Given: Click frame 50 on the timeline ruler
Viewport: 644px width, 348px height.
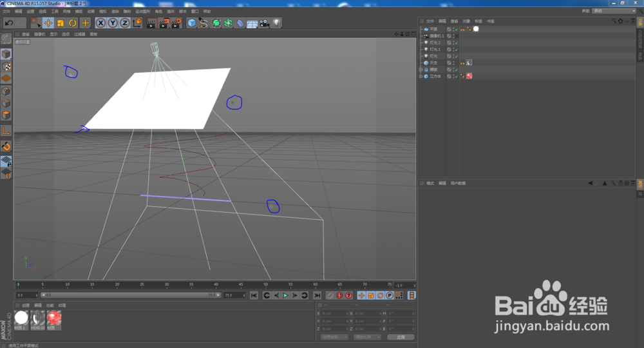Looking at the screenshot, I should click(266, 285).
